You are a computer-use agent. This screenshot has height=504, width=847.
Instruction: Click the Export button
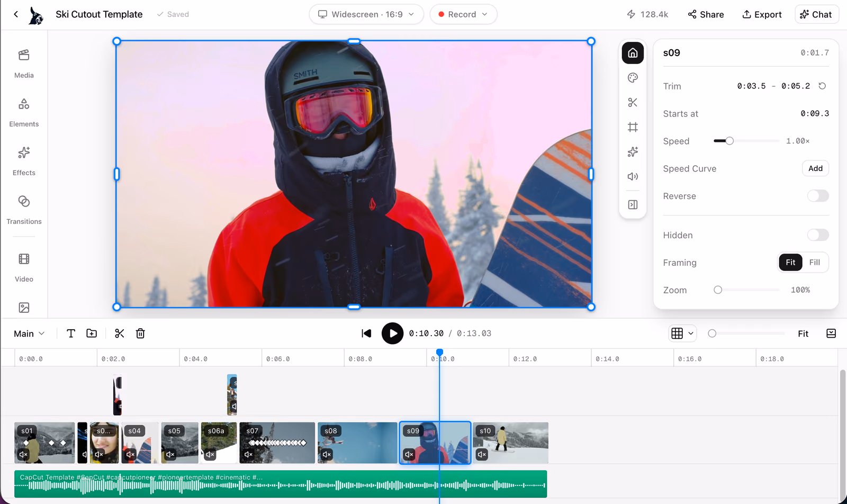coord(762,14)
